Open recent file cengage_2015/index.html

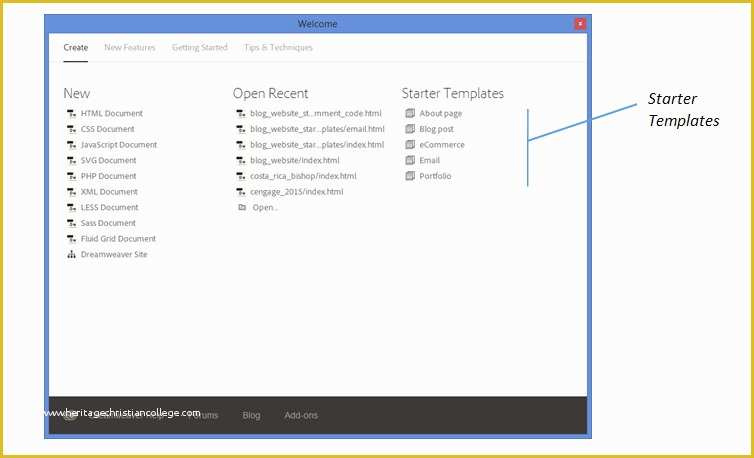pyautogui.click(x=297, y=192)
